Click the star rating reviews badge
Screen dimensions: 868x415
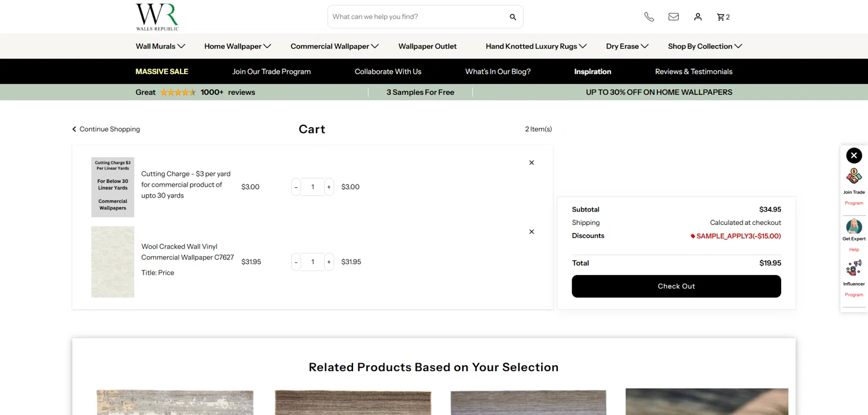[x=178, y=92]
